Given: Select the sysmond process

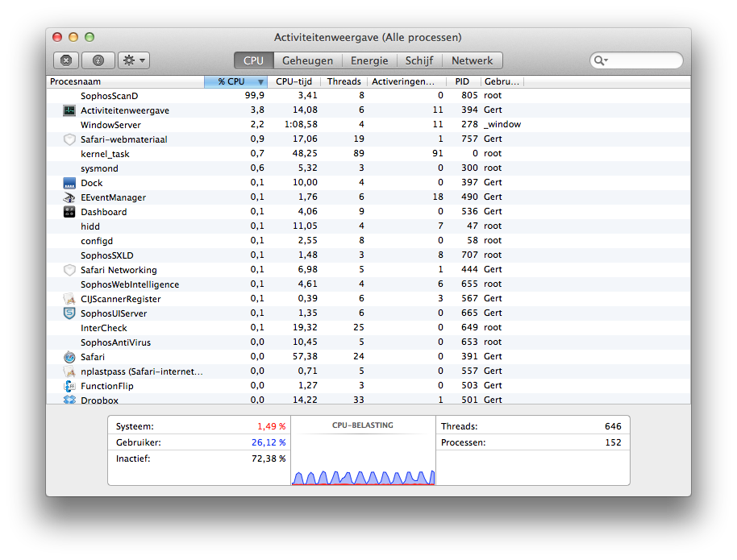Looking at the screenshot, I should point(368,168).
